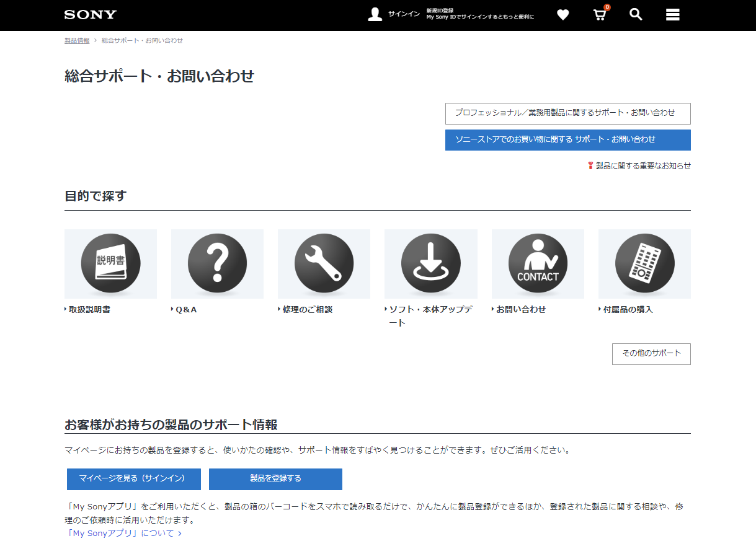Click the download update icon

click(431, 263)
